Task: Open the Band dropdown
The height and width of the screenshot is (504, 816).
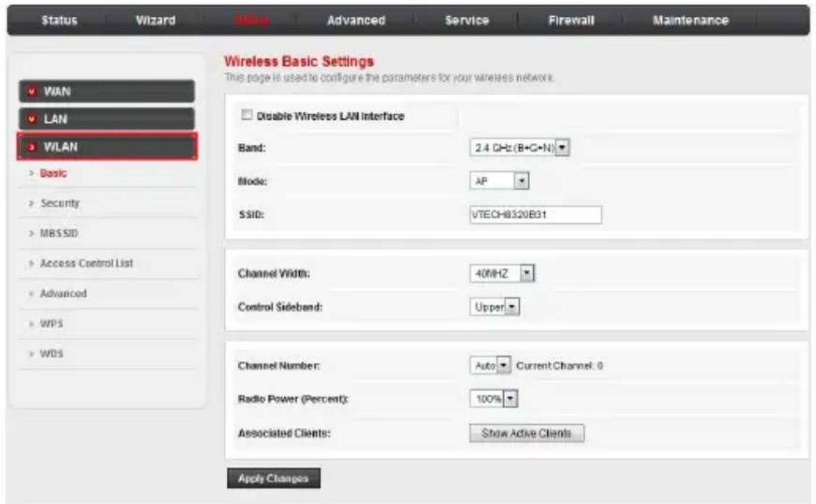Action: (x=519, y=148)
